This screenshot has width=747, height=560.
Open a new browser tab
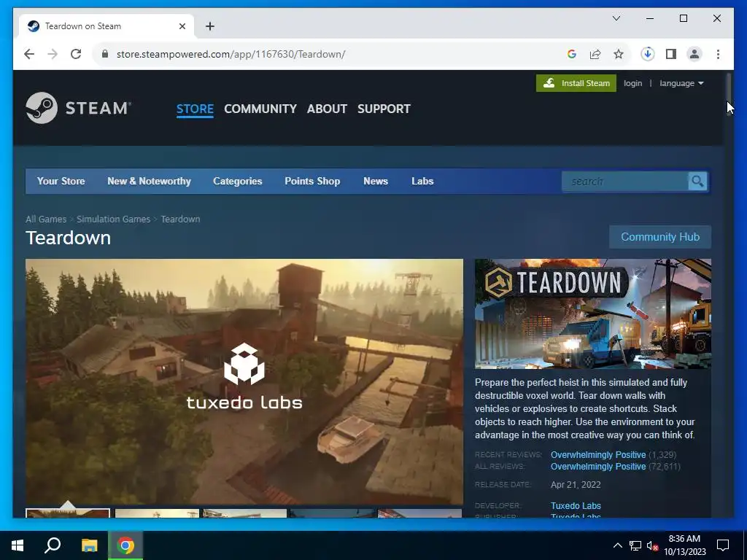[209, 26]
